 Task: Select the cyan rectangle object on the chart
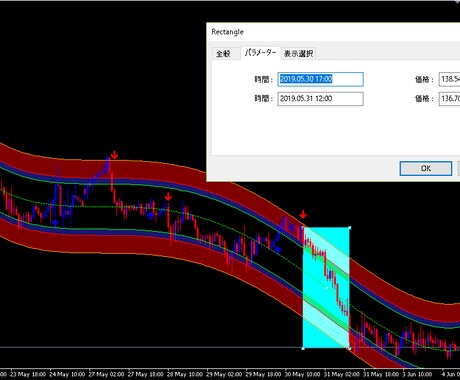(326, 288)
